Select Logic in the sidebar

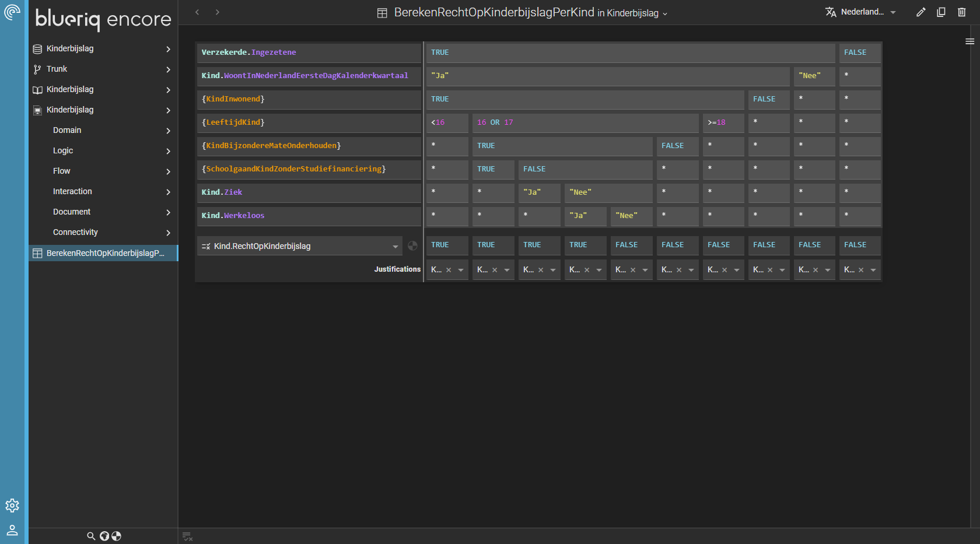click(x=63, y=150)
